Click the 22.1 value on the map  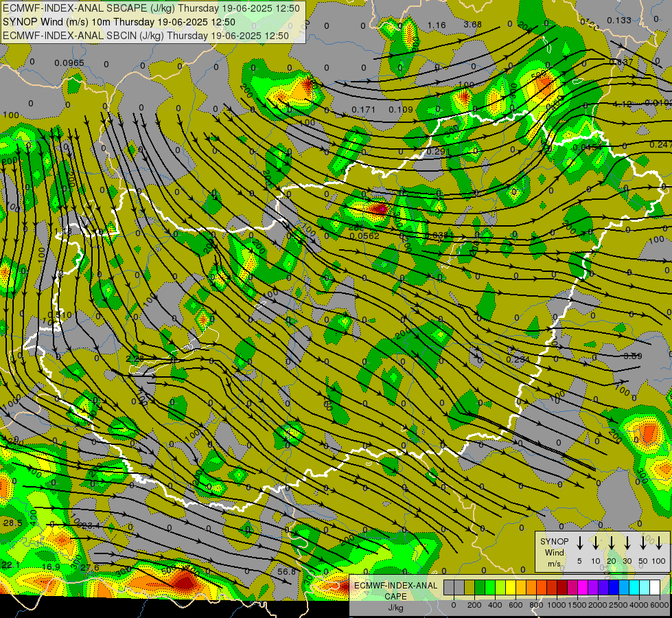tap(10, 565)
